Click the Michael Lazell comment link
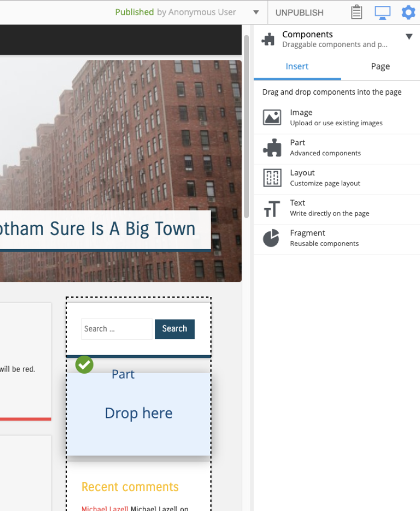 [x=105, y=508]
